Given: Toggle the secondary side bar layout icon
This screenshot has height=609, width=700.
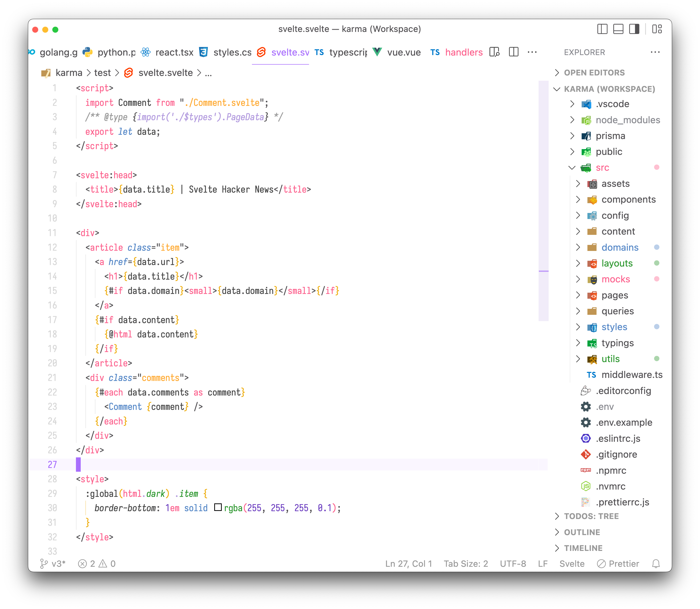Looking at the screenshot, I should click(634, 29).
